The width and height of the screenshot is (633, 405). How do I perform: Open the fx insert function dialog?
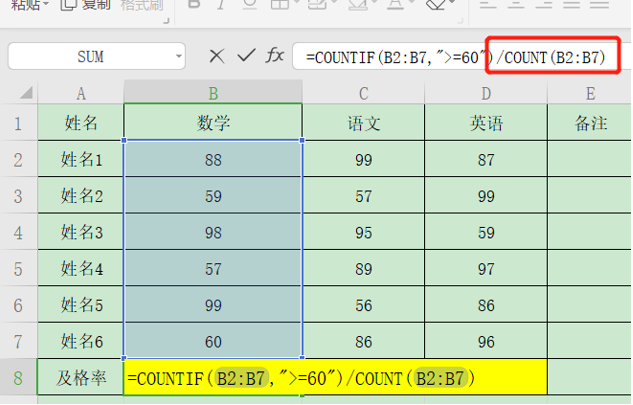point(275,55)
